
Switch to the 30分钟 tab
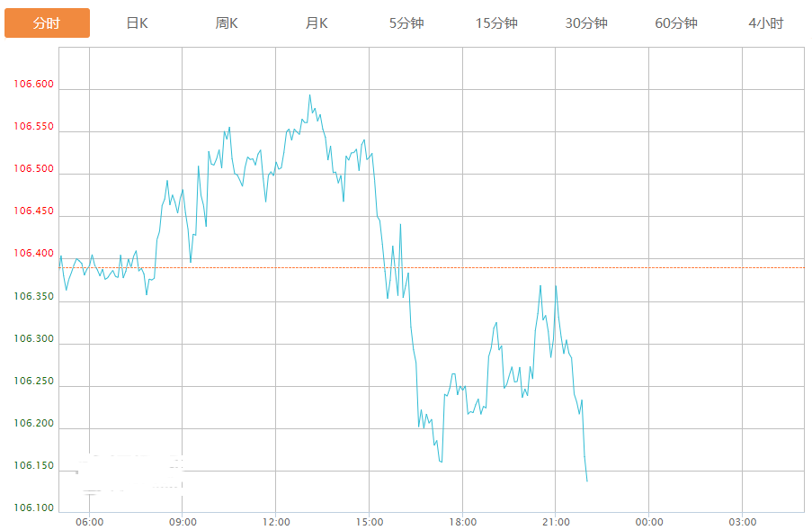tap(586, 23)
